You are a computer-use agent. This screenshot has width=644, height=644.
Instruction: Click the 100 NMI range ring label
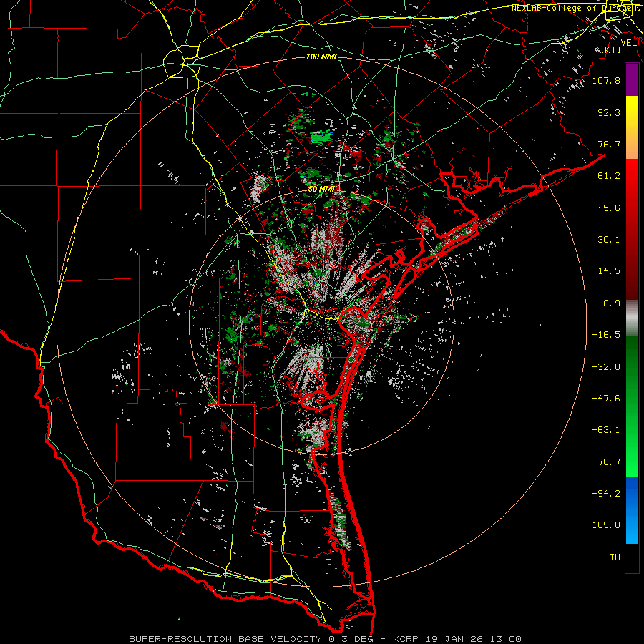tap(321, 57)
